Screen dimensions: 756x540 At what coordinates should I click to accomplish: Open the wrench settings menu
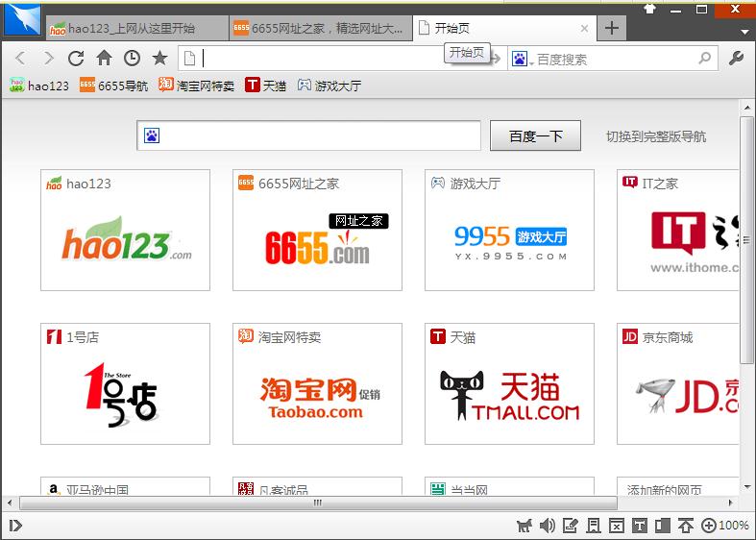(x=736, y=59)
